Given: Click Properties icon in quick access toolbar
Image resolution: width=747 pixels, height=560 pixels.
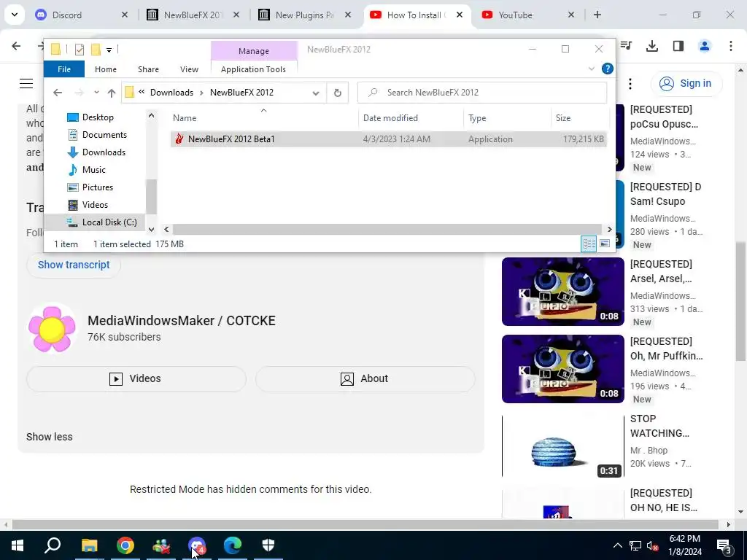Looking at the screenshot, I should tap(80, 49).
